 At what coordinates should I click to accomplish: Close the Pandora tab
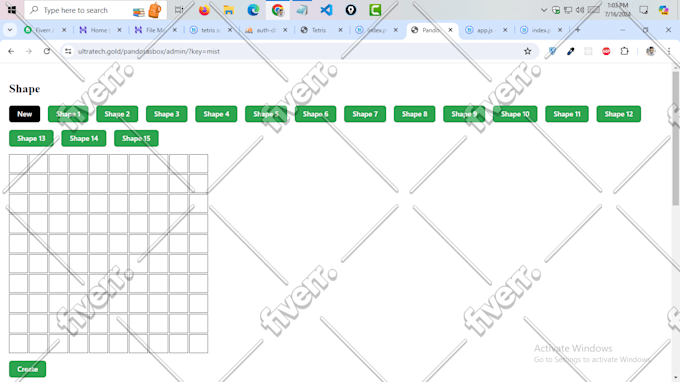pos(450,30)
